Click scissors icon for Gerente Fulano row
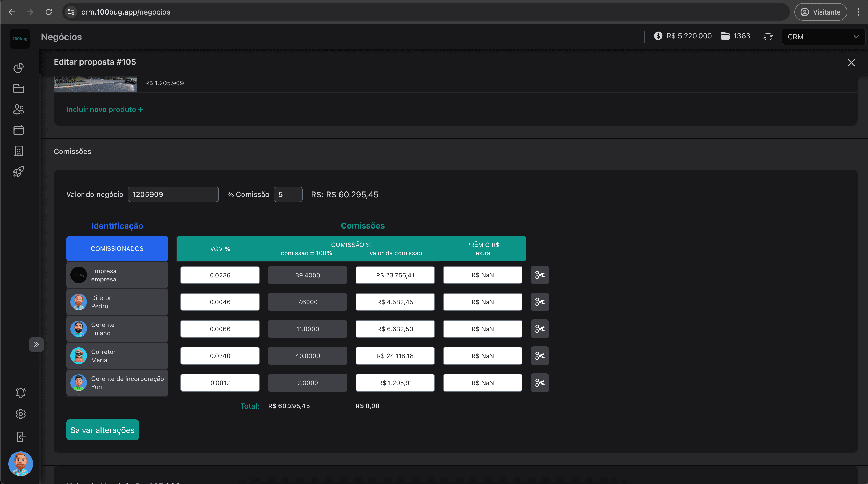This screenshot has height=484, width=868. [x=540, y=329]
